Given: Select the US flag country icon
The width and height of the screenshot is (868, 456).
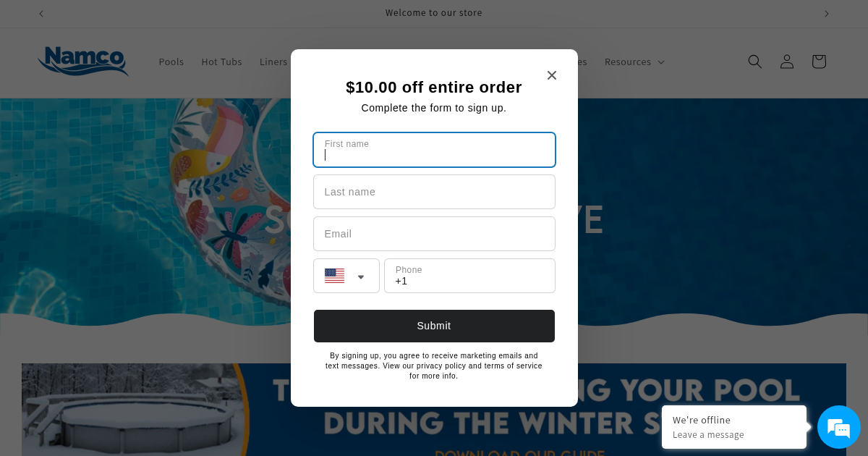Looking at the screenshot, I should (x=334, y=276).
